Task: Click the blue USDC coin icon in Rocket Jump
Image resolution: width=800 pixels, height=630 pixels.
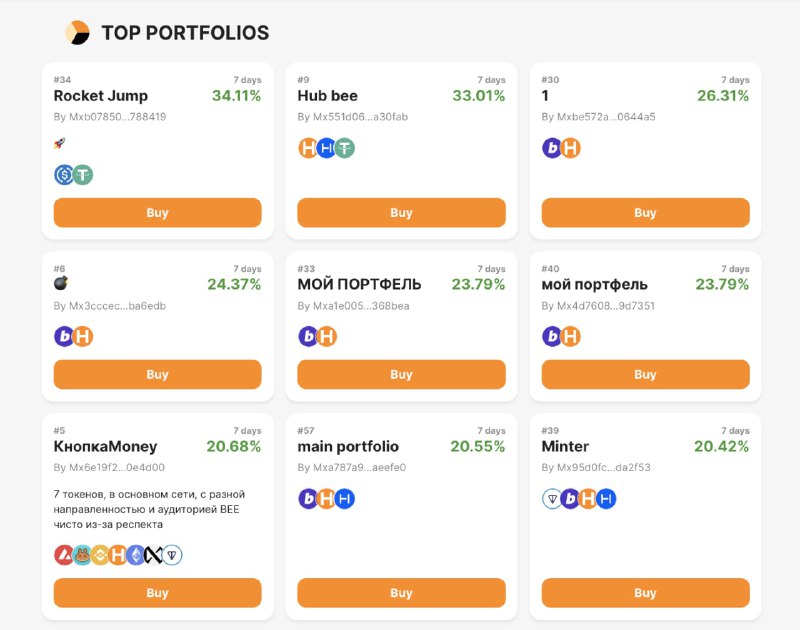Action: pos(64,175)
